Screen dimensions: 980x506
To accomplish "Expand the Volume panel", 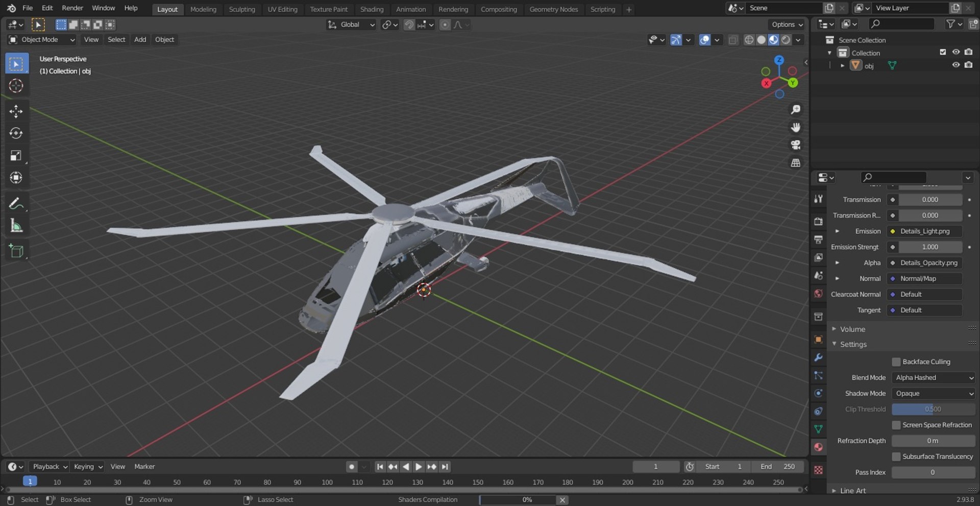I will [x=852, y=329].
